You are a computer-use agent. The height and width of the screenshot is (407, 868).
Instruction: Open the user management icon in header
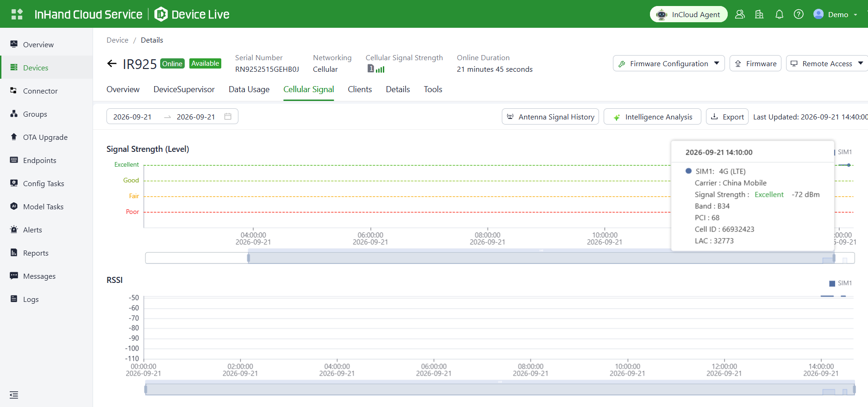pos(740,14)
